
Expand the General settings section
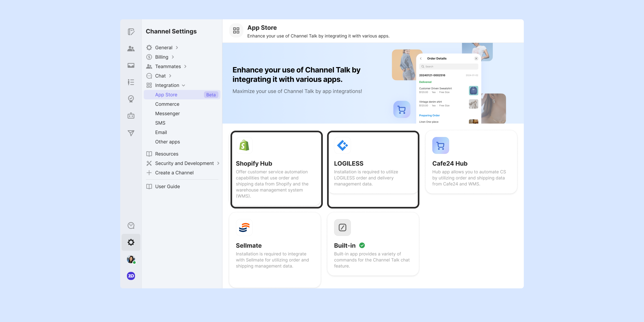point(164,47)
